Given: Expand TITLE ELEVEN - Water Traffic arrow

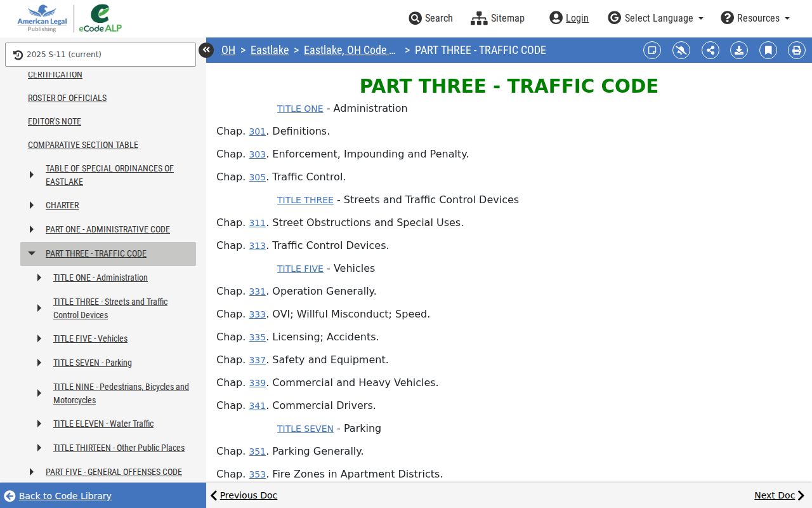Looking at the screenshot, I should point(39,424).
